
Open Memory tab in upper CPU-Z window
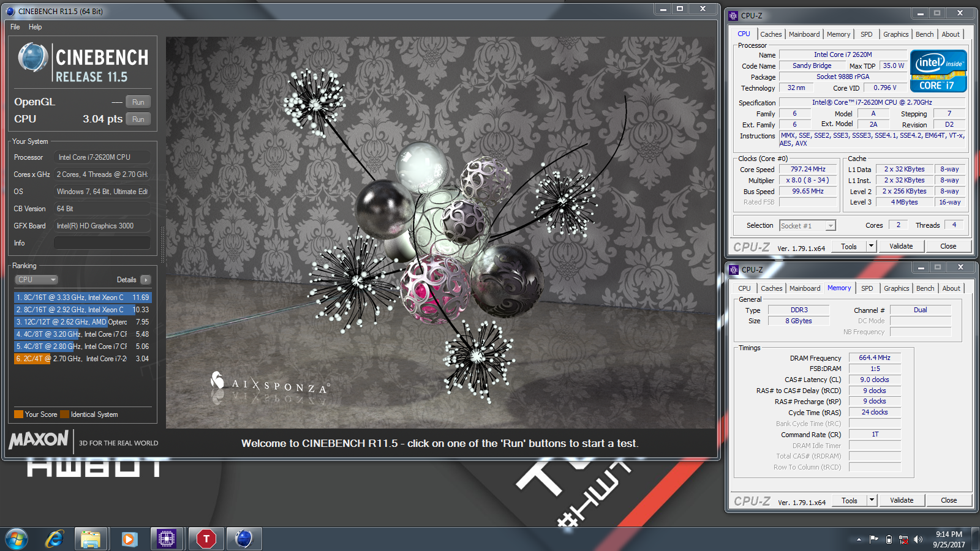pos(839,34)
